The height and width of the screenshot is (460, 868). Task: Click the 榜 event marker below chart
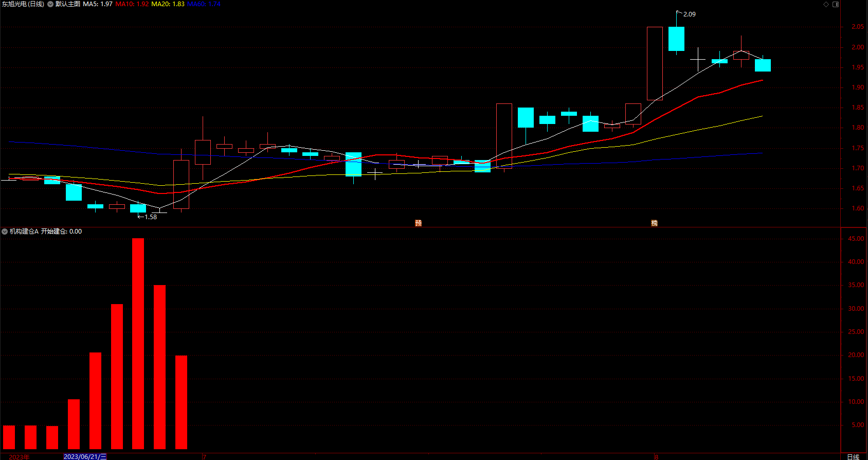tap(654, 223)
